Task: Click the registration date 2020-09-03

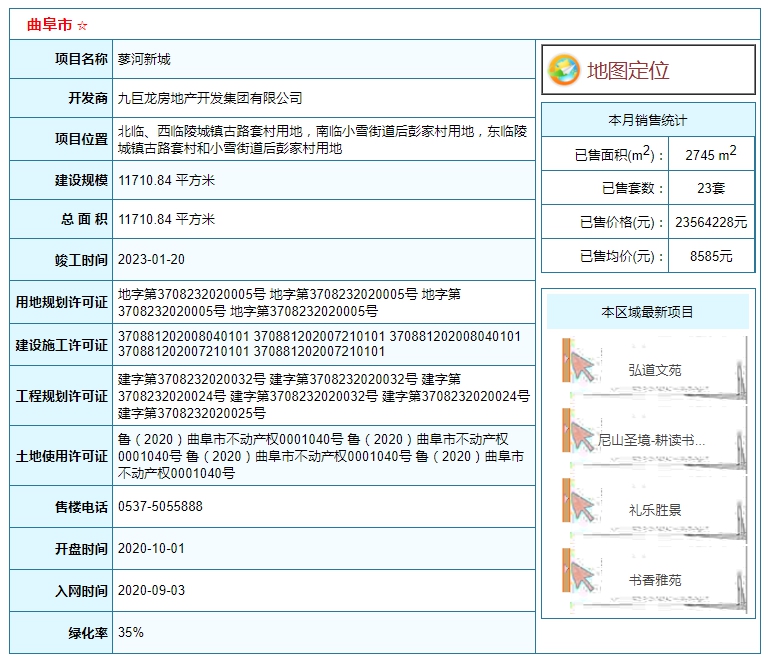Action: (x=151, y=590)
